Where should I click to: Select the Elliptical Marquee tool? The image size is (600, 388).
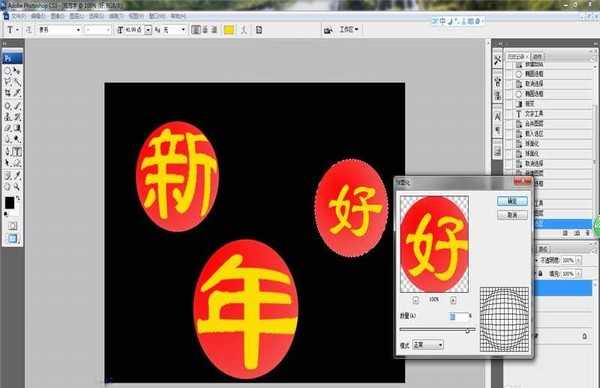[x=8, y=70]
